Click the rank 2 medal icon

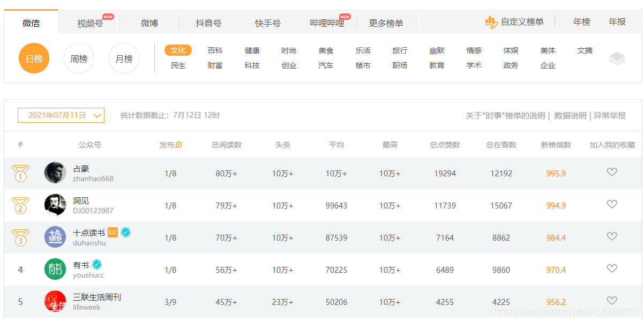coord(20,206)
